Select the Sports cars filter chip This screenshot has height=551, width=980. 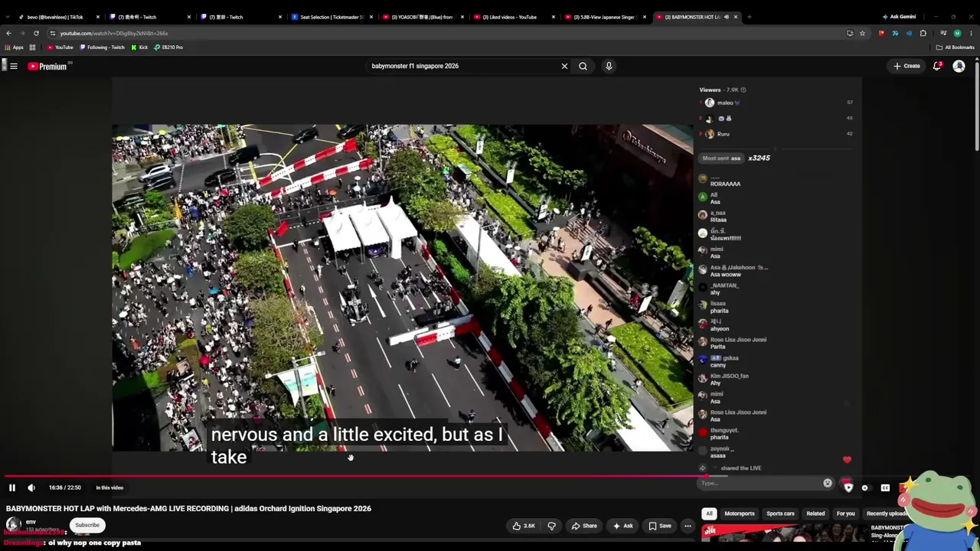(x=780, y=514)
